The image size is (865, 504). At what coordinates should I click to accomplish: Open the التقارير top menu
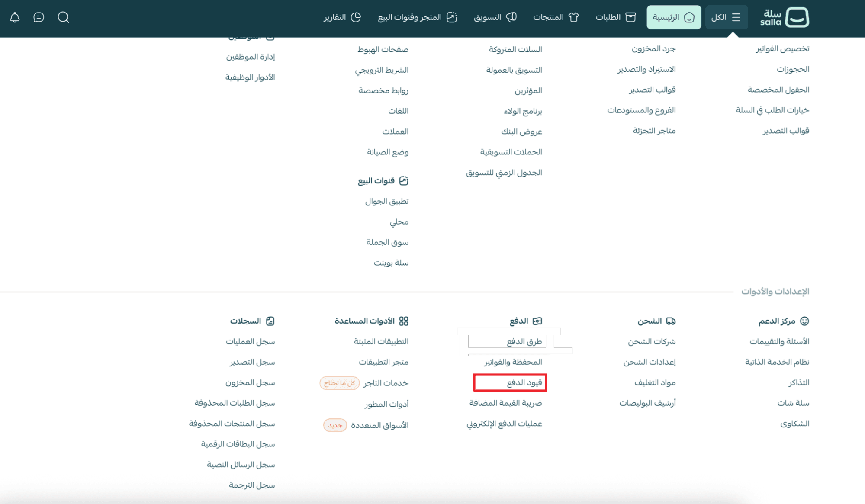pos(342,17)
